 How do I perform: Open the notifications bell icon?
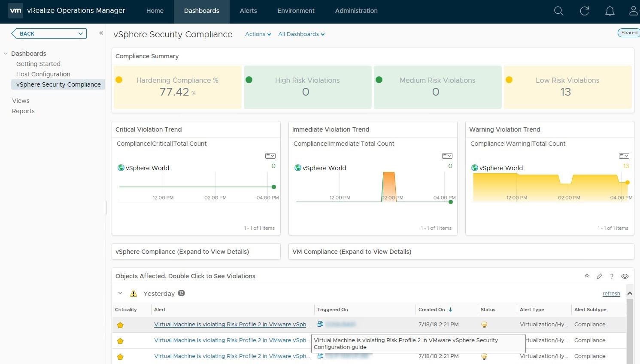coord(610,11)
